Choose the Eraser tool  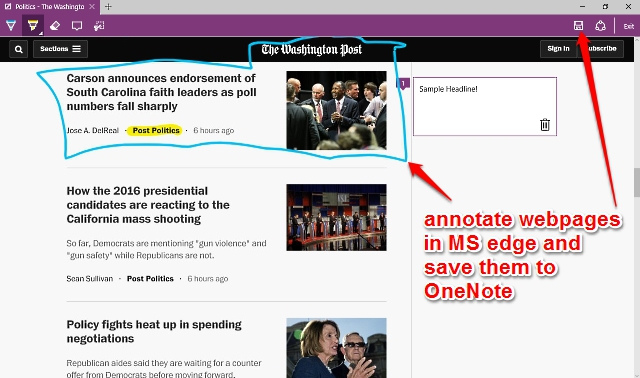55,26
